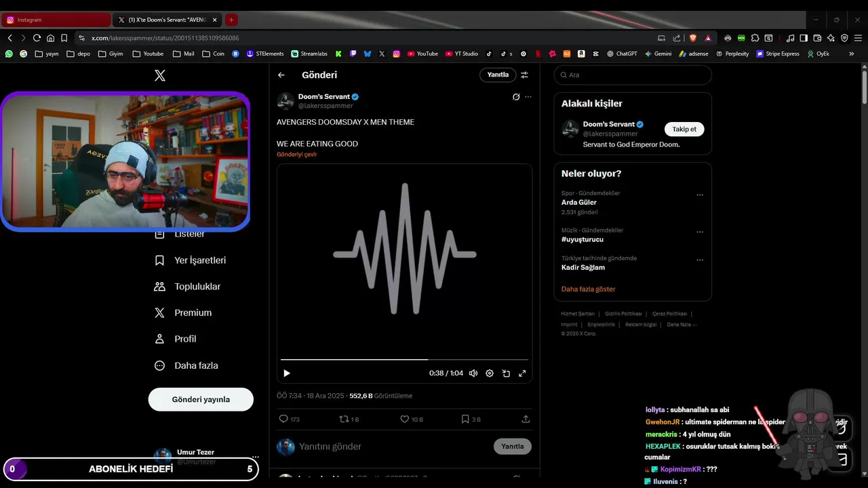Image resolution: width=868 pixels, height=488 pixels.
Task: Open the yayın bookmarks folder
Action: 47,54
